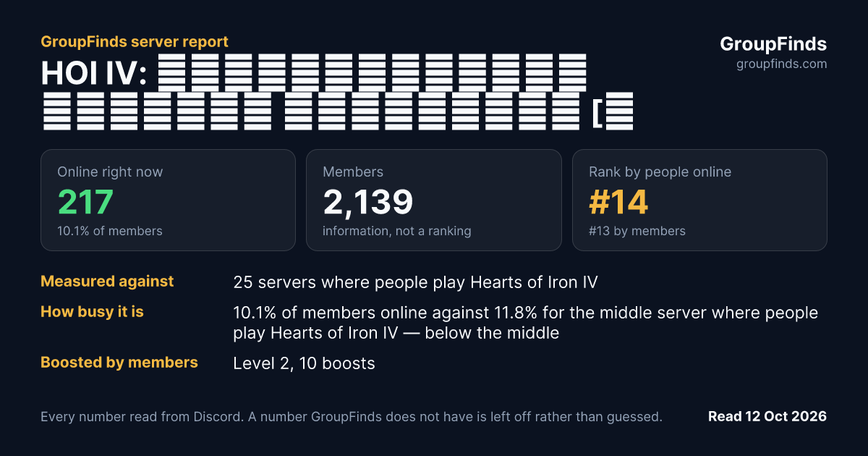Select the 25 servers comparison text
This screenshot has width=868, height=456.
[x=415, y=282]
